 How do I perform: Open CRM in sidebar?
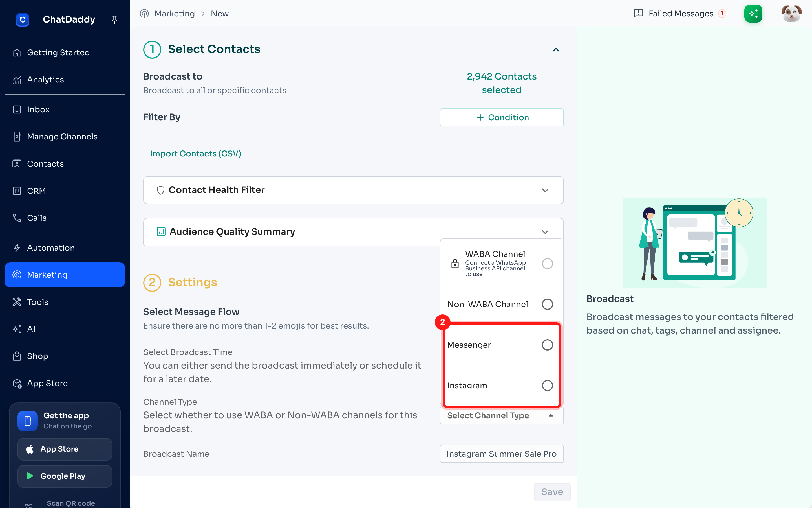click(x=65, y=191)
